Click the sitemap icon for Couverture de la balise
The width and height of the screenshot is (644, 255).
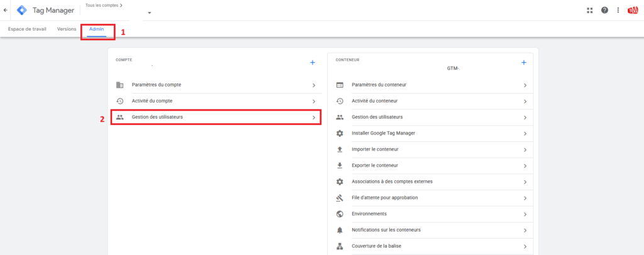pos(340,246)
